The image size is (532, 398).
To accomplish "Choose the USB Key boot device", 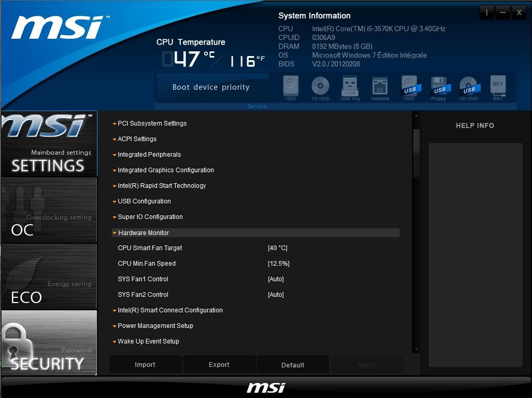I will (x=350, y=86).
